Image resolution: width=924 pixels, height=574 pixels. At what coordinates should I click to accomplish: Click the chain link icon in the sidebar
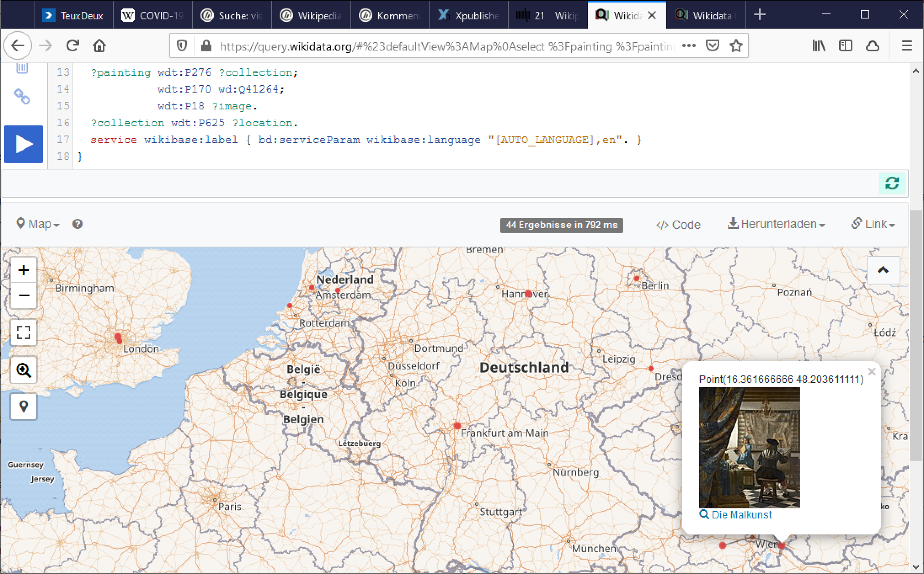click(22, 97)
